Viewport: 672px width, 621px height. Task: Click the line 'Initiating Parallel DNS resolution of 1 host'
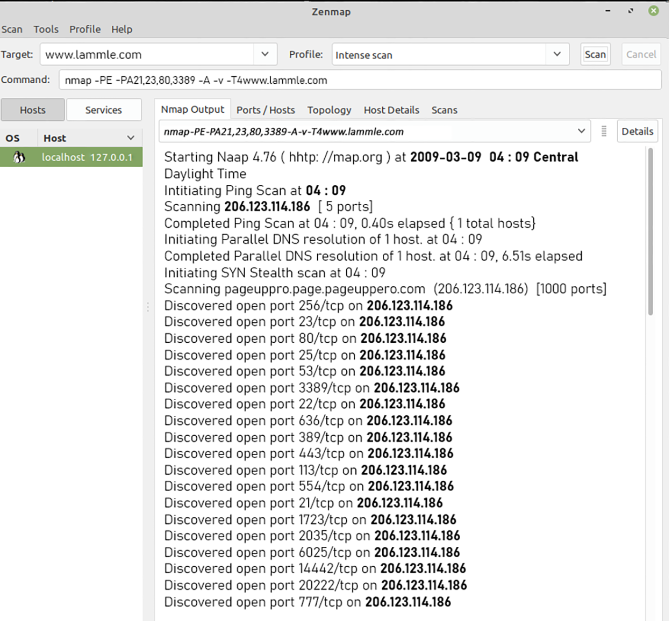(323, 240)
